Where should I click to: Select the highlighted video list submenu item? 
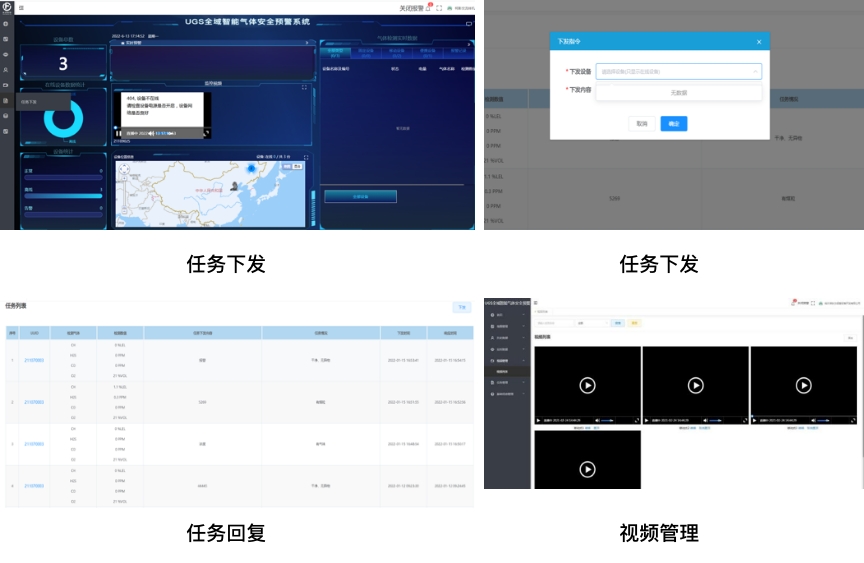pyautogui.click(x=507, y=372)
